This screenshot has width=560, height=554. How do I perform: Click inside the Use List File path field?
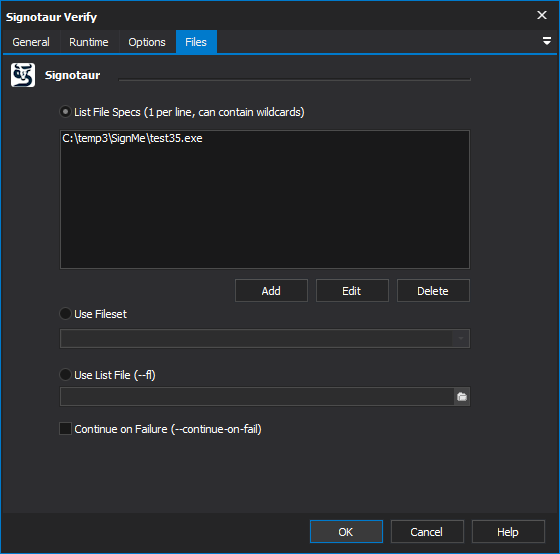[257, 396]
